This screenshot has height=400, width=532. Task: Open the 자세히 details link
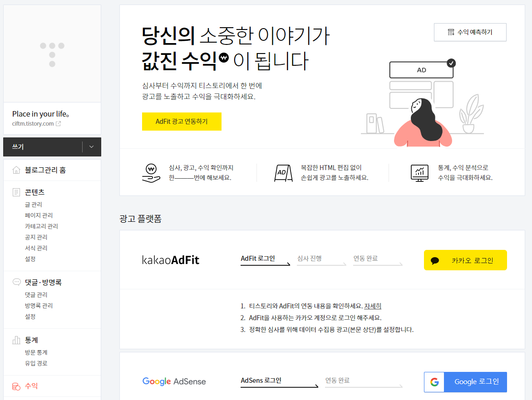coord(373,306)
